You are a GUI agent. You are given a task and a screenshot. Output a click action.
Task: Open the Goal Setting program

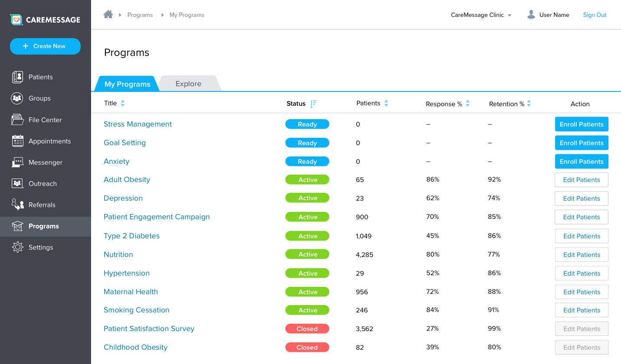point(124,143)
